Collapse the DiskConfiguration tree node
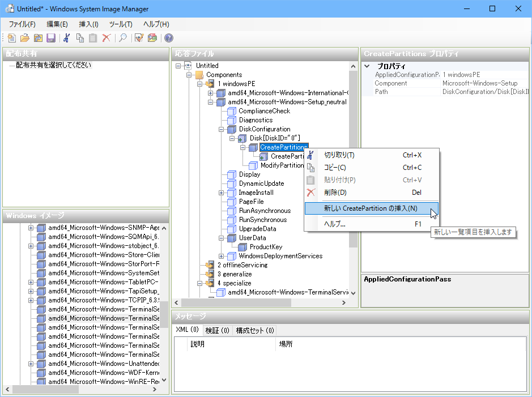Image resolution: width=532 pixels, height=397 pixels. [221, 129]
